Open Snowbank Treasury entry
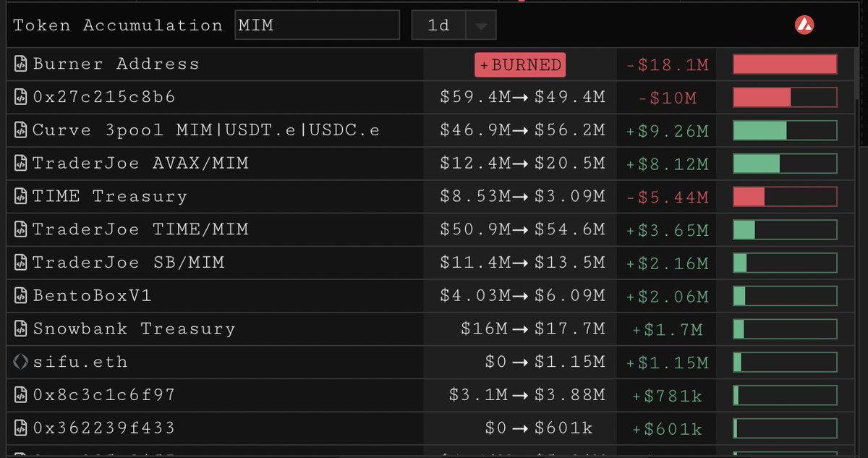Screen dimensions: 868x458 click(135, 329)
